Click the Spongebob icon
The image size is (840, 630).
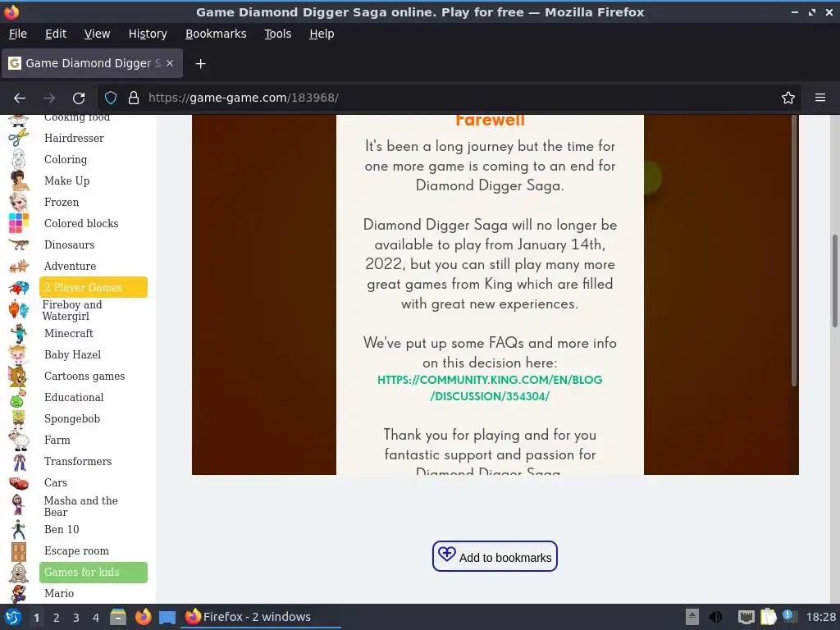pyautogui.click(x=18, y=419)
